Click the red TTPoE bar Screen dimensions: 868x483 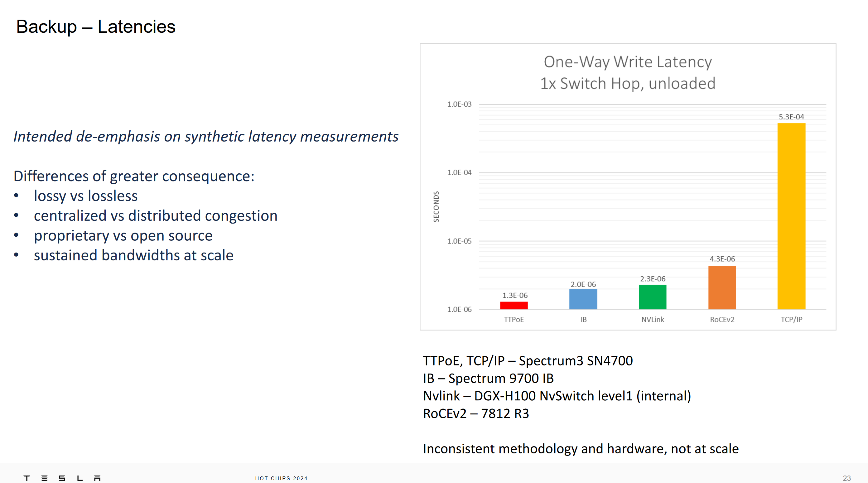pyautogui.click(x=514, y=305)
